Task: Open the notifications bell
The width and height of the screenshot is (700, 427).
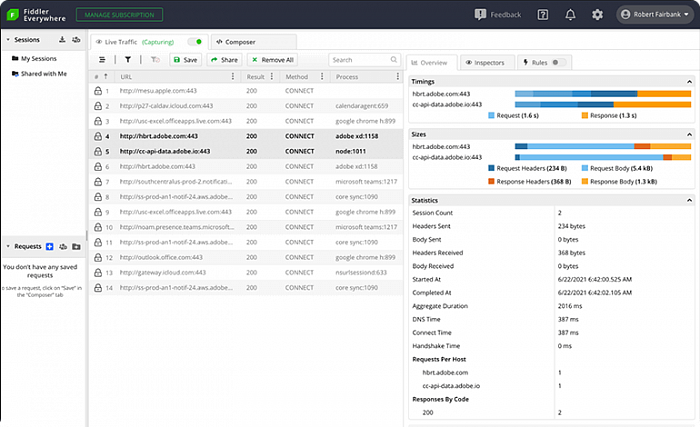Action: tap(570, 15)
